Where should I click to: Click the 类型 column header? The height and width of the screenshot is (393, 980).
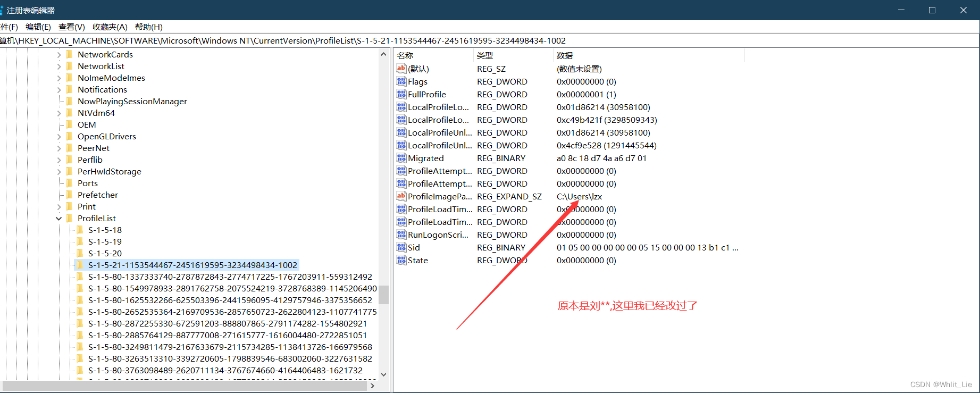(513, 55)
